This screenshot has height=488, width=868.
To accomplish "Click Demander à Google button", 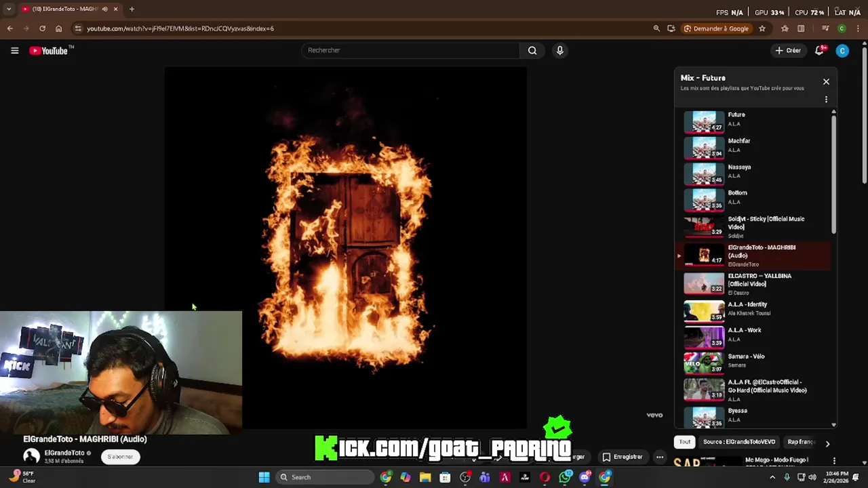I will (x=717, y=28).
